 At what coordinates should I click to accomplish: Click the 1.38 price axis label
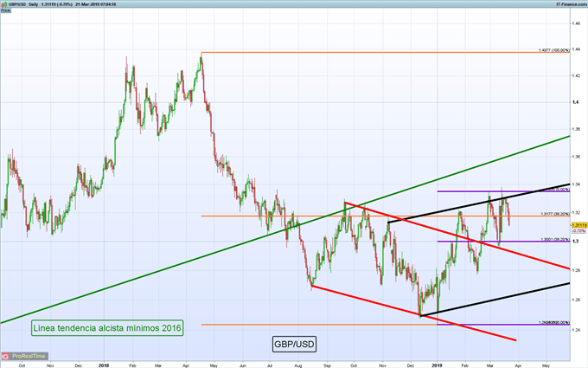pyautogui.click(x=576, y=129)
